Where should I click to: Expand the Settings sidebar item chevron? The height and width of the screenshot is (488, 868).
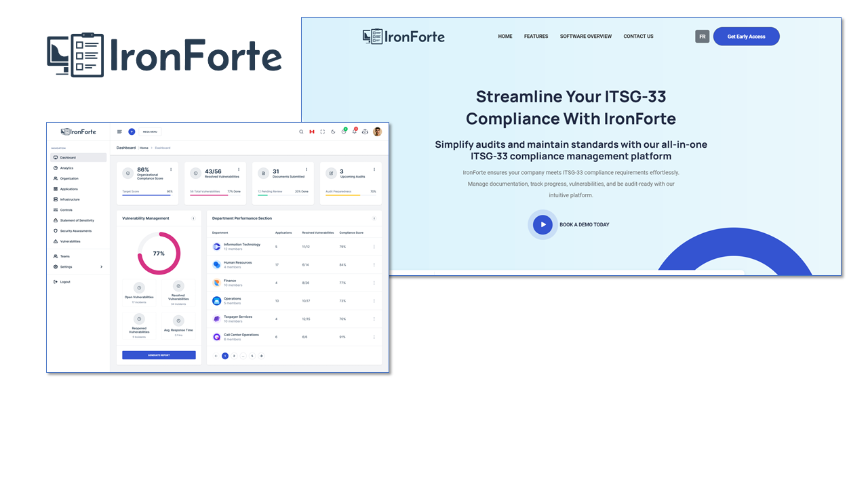click(102, 267)
